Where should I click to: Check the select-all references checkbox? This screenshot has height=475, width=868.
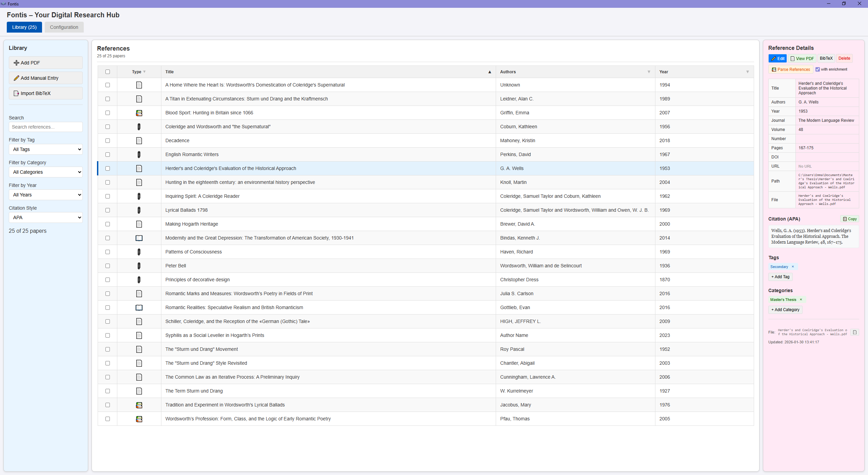[x=107, y=72]
